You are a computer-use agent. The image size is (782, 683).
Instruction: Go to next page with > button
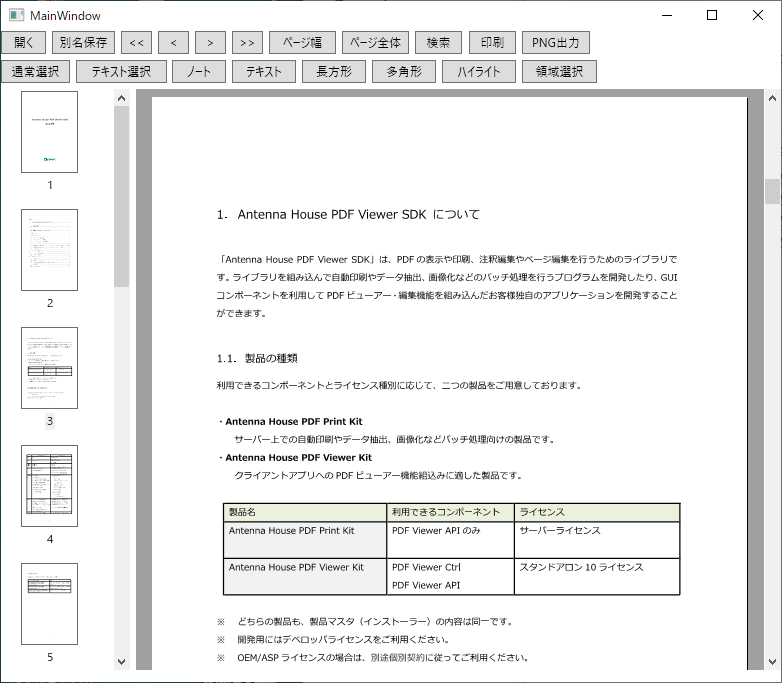pyautogui.click(x=210, y=42)
